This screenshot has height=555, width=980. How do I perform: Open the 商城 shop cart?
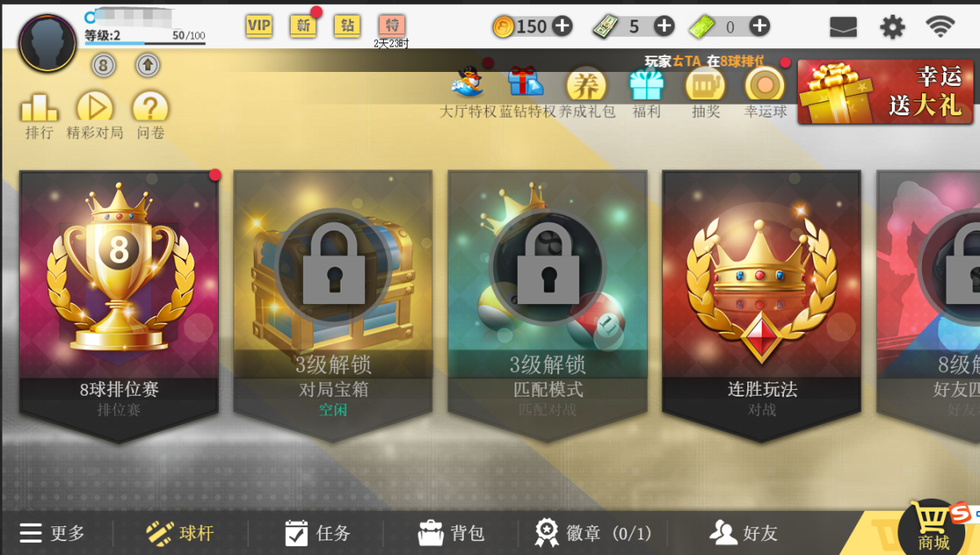[933, 527]
